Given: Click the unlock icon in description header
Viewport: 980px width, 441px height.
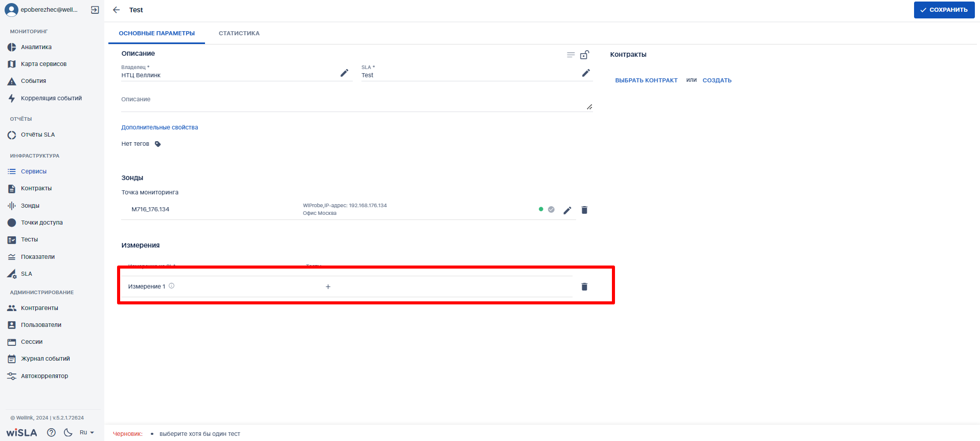Looking at the screenshot, I should point(585,55).
